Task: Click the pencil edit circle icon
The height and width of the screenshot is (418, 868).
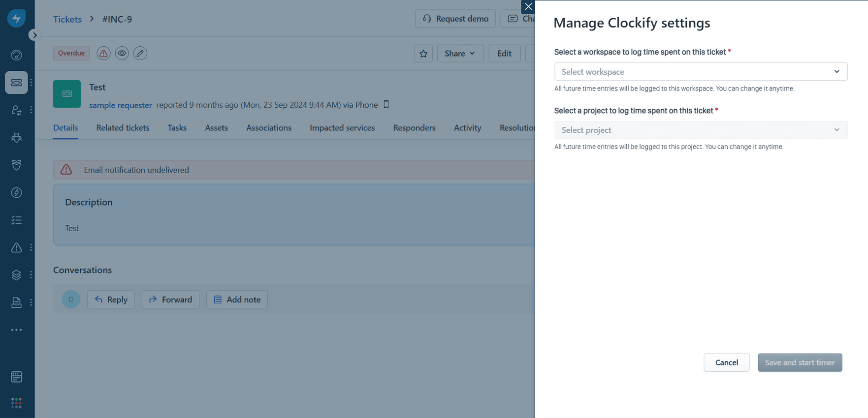Action: pos(140,53)
